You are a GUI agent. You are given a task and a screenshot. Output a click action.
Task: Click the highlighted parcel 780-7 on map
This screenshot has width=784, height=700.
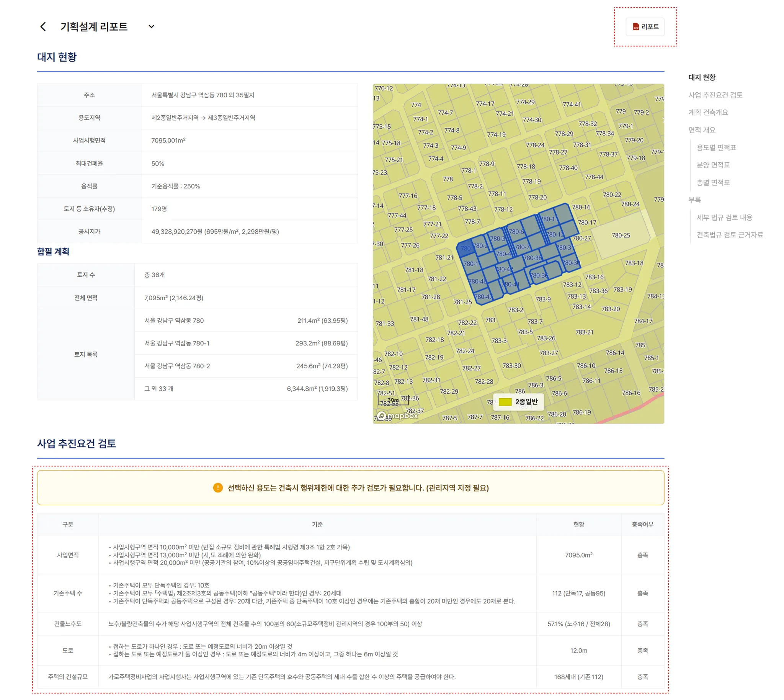click(x=522, y=247)
